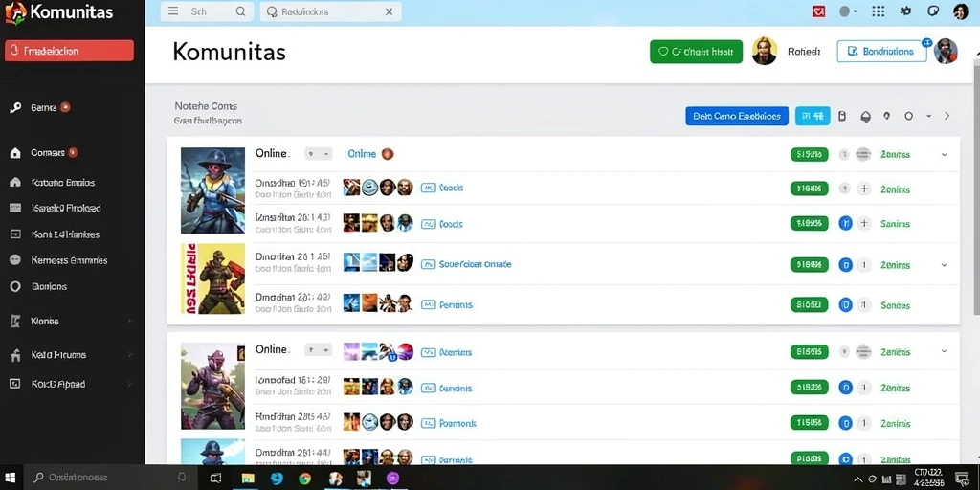Toggle the blue circle in third list row
This screenshot has width=980, height=490.
click(845, 222)
